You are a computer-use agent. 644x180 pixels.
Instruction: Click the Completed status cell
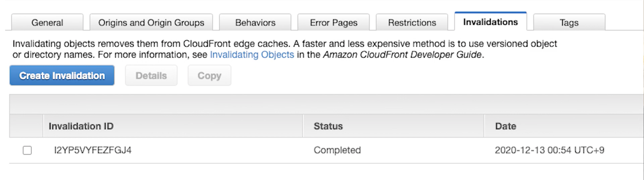pyautogui.click(x=337, y=150)
